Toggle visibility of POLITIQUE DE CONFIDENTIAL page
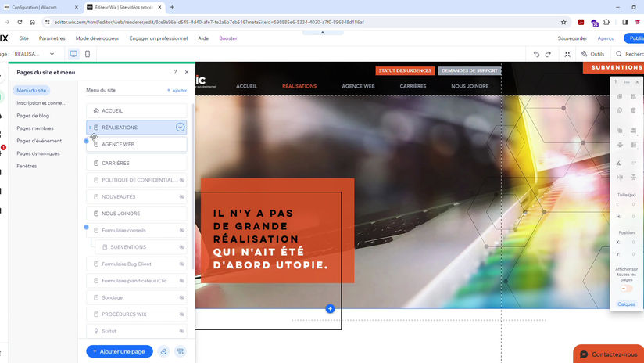Image resolution: width=644 pixels, height=363 pixels. click(x=181, y=180)
